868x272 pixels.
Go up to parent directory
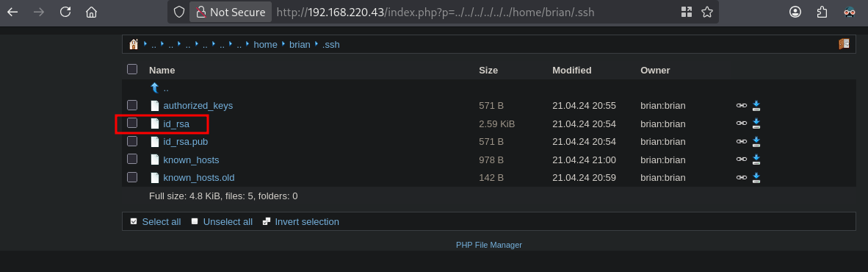pyautogui.click(x=165, y=88)
